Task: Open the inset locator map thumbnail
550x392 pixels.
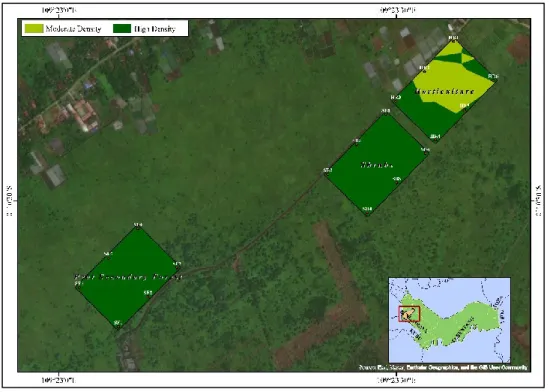Action: (449, 320)
